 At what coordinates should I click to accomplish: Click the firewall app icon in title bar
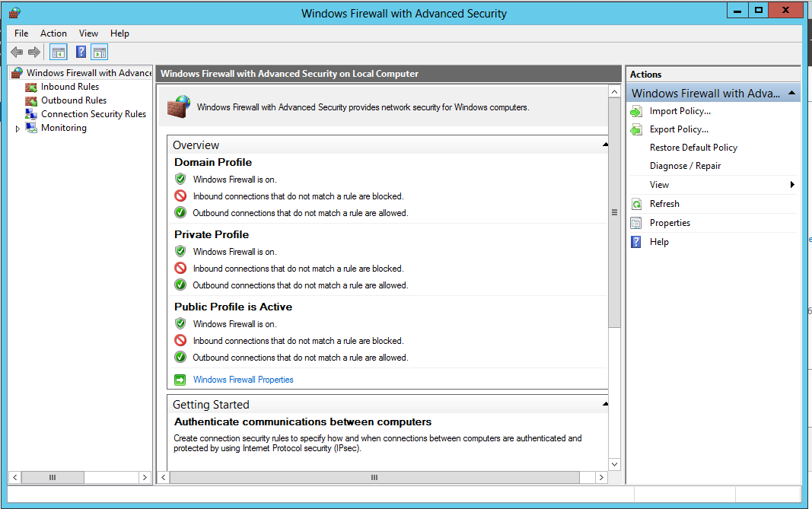(14, 13)
